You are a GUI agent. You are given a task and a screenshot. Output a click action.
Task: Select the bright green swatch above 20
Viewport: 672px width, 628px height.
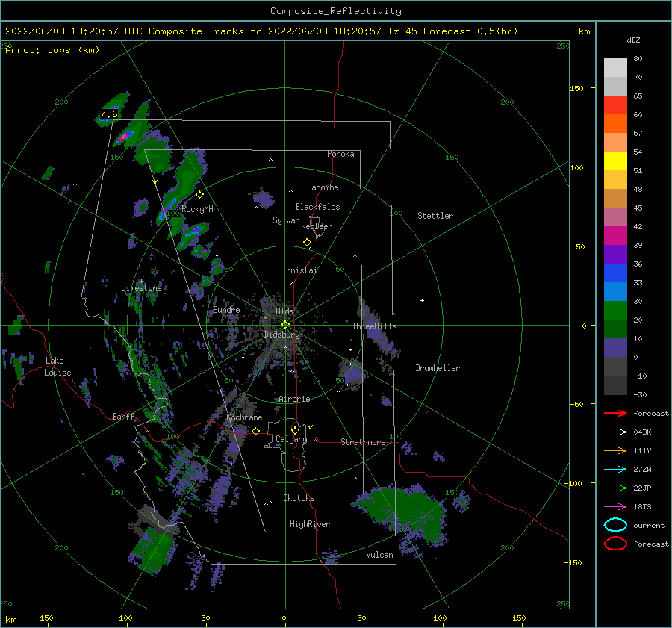pyautogui.click(x=615, y=311)
